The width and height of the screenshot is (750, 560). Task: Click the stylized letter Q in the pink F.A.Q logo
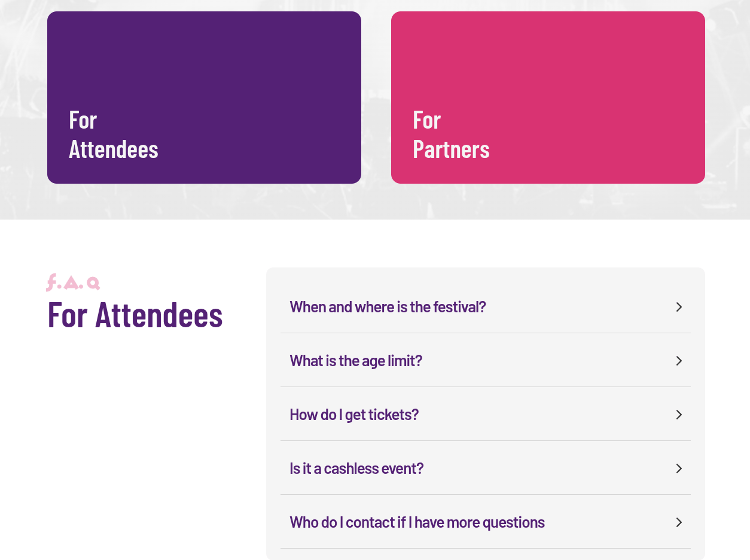tap(93, 283)
